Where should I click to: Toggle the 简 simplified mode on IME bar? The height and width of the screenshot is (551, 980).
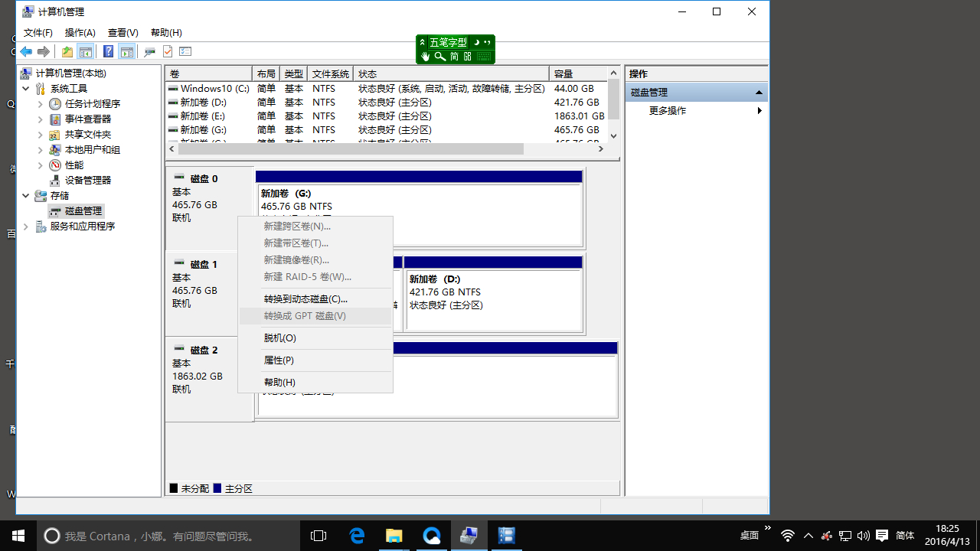coord(454,57)
